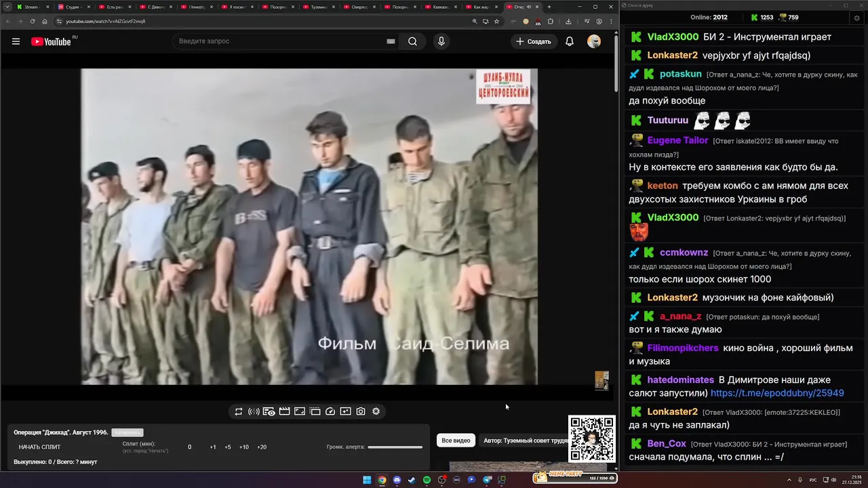The image size is (868, 488).
Task: Click the plus-screen icon in player toolbar
Action: point(345,411)
